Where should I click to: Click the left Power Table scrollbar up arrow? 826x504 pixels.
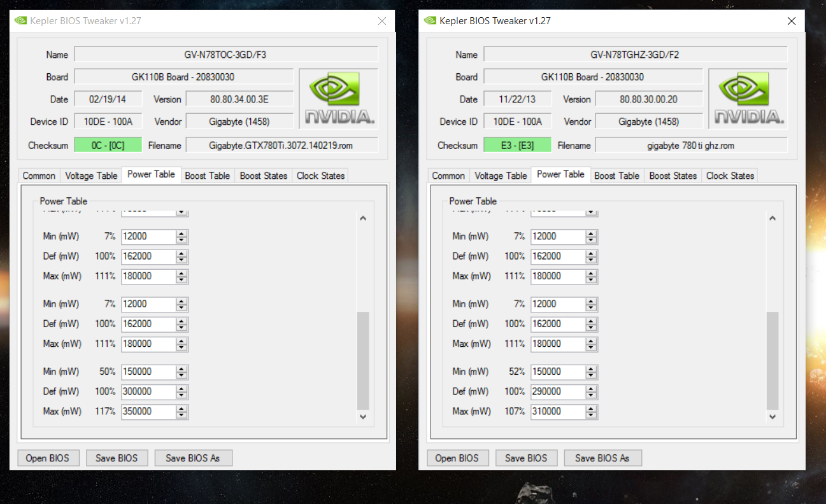pyautogui.click(x=363, y=218)
